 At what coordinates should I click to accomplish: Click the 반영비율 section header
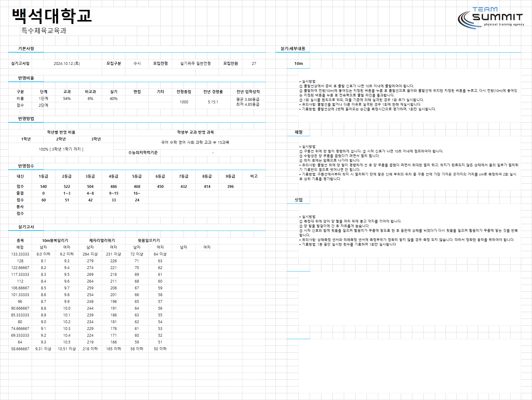(26, 78)
